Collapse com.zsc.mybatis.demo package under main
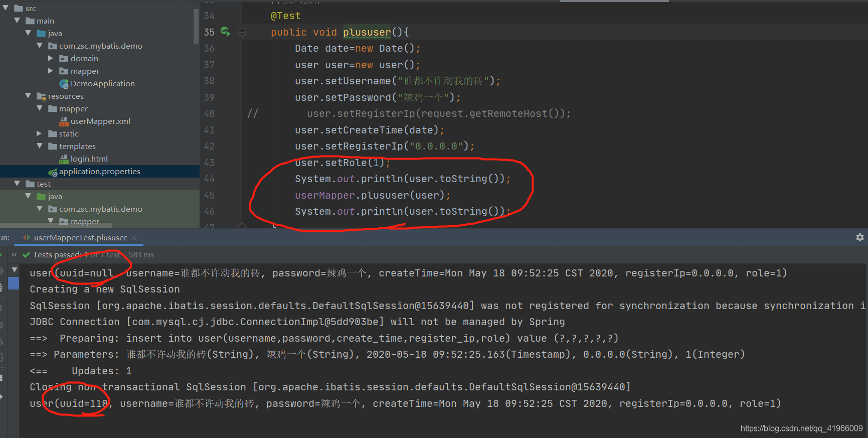The width and height of the screenshot is (868, 438). coord(40,46)
